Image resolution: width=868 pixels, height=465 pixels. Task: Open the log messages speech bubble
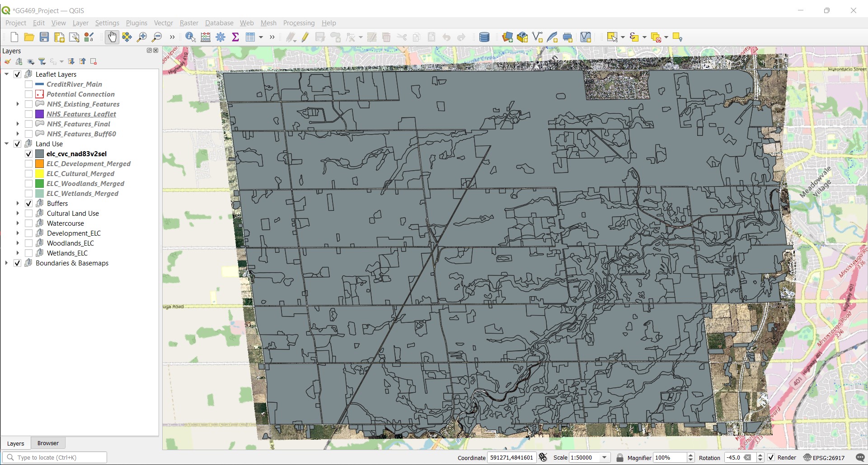[860, 457]
